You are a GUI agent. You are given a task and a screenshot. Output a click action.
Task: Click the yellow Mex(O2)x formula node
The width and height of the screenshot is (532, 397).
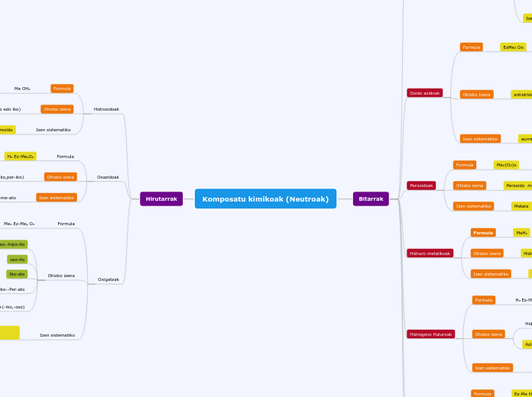[x=506, y=165]
